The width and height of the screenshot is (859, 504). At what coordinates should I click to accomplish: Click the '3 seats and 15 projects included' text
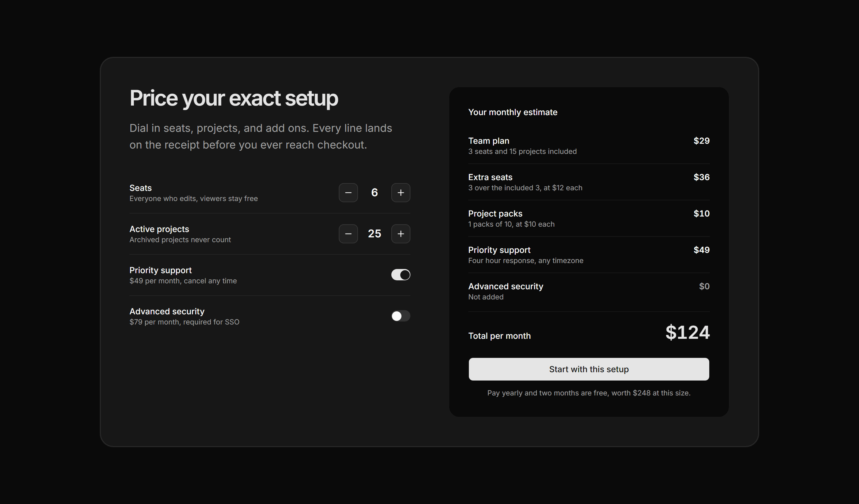pos(522,151)
